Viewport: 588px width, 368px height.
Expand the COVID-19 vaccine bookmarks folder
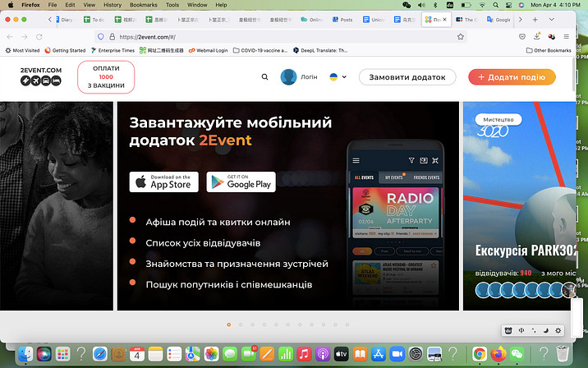click(x=260, y=50)
